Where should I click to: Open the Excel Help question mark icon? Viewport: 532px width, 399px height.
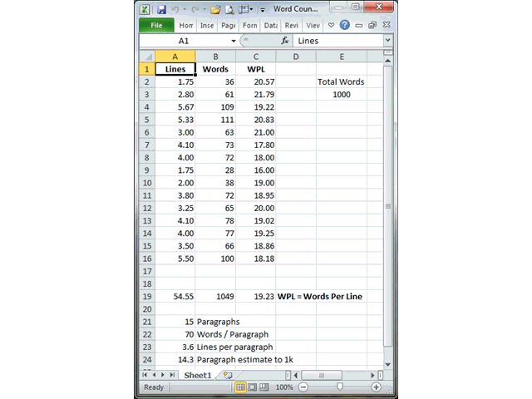tap(345, 25)
